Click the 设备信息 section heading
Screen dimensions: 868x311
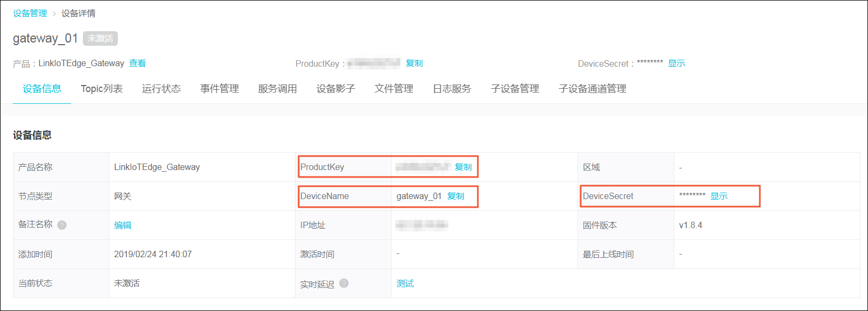32,135
